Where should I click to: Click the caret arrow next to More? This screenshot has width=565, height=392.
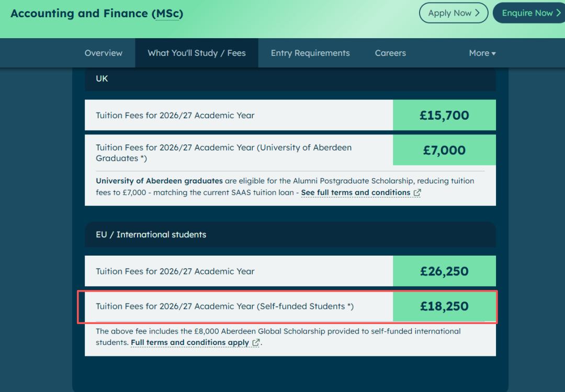494,54
